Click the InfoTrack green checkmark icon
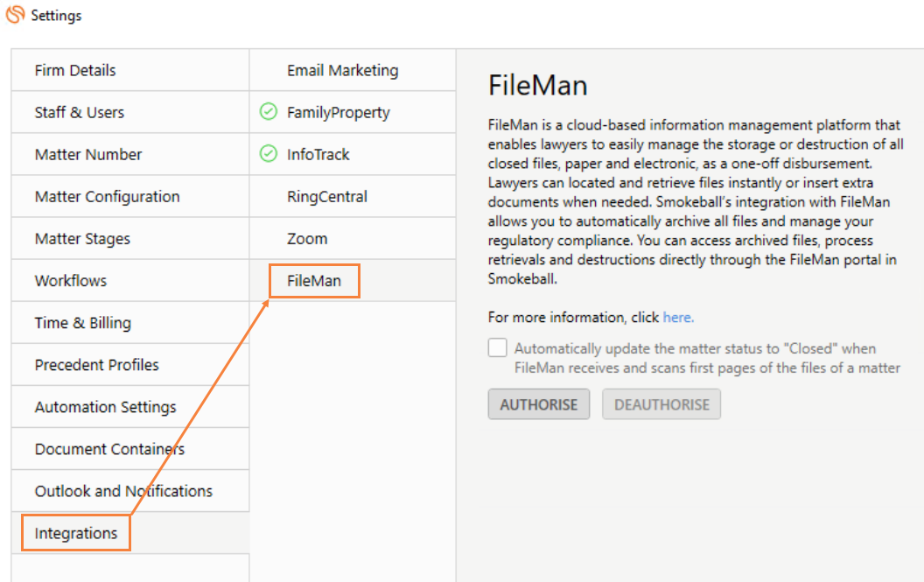The image size is (924, 582). [268, 153]
